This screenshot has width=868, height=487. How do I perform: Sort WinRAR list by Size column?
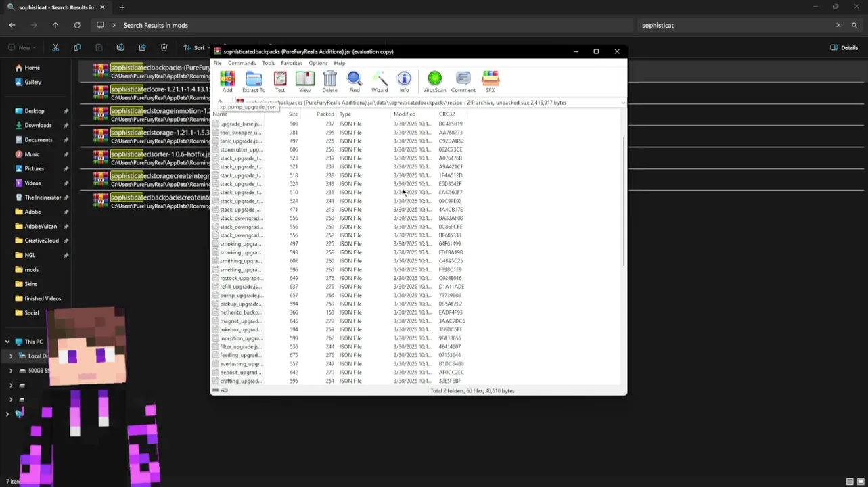coord(293,114)
